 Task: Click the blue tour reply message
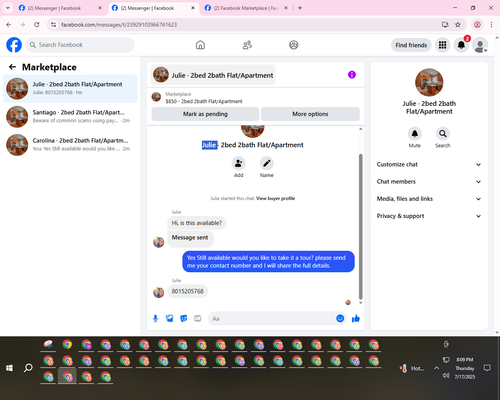268,262
